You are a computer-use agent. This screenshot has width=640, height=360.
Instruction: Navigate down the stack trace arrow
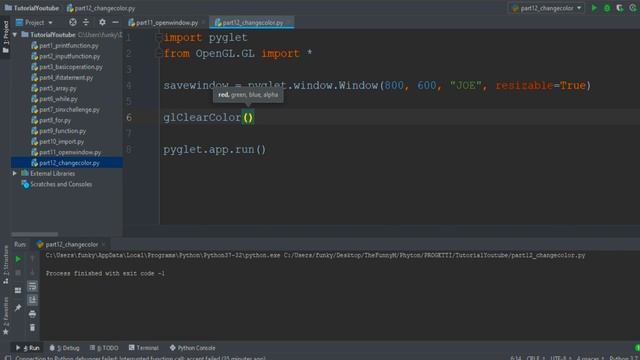[x=32, y=272]
